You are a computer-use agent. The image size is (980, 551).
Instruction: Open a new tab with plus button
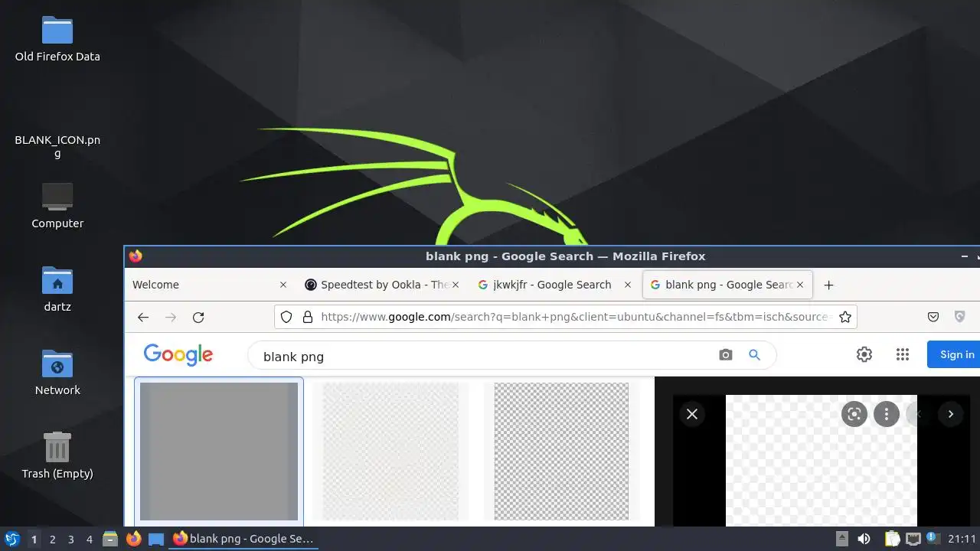point(828,285)
